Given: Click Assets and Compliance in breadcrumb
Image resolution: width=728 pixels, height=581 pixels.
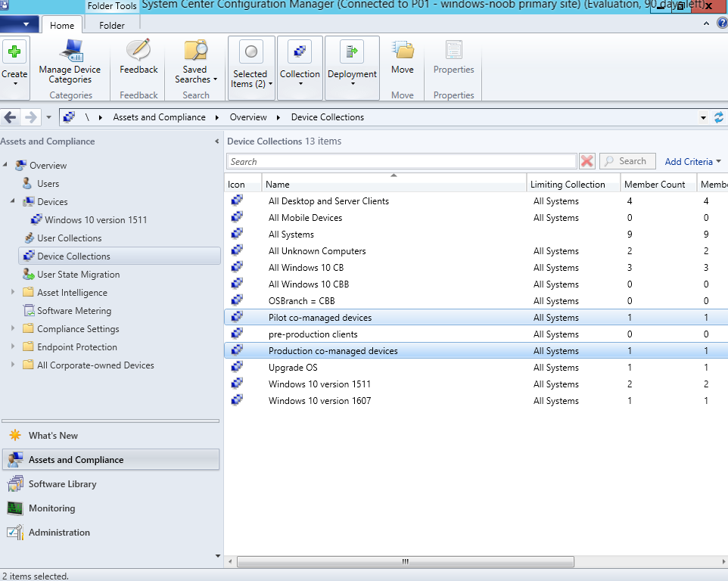Looking at the screenshot, I should [x=159, y=117].
